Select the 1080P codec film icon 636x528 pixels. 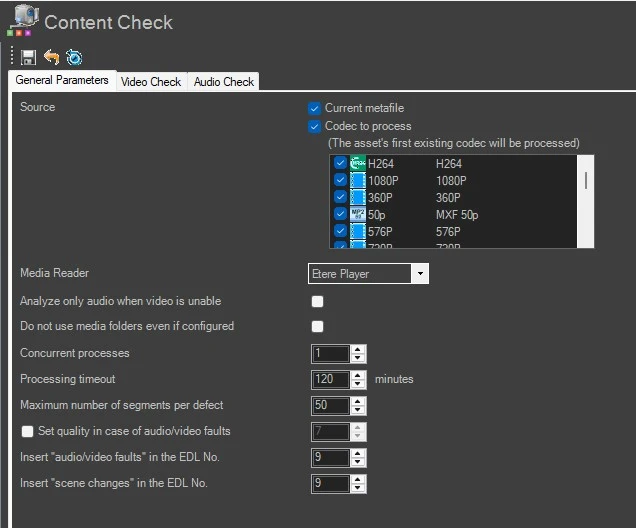tap(358, 181)
